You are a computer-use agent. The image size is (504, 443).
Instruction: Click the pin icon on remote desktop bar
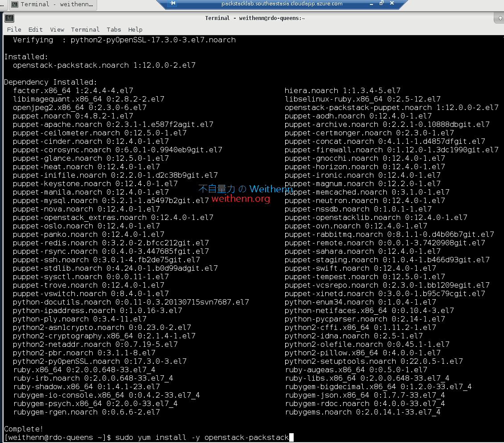[x=172, y=3]
